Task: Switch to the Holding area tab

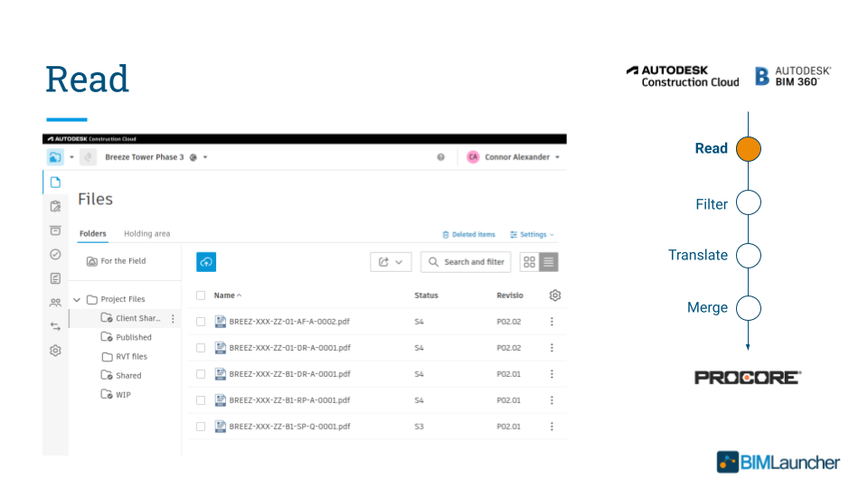Action: tap(146, 233)
